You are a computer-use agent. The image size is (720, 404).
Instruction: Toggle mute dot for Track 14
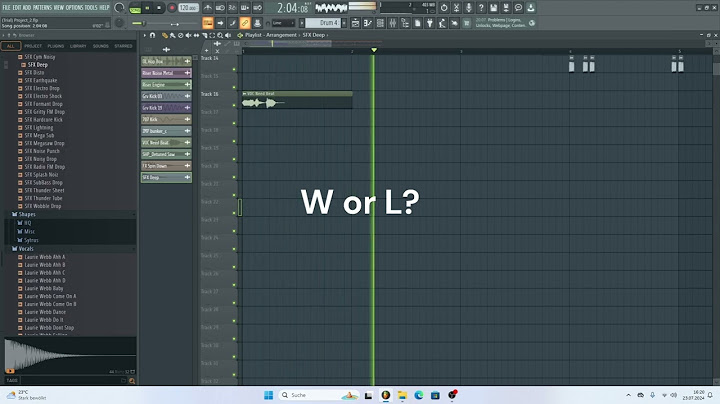pos(234,69)
